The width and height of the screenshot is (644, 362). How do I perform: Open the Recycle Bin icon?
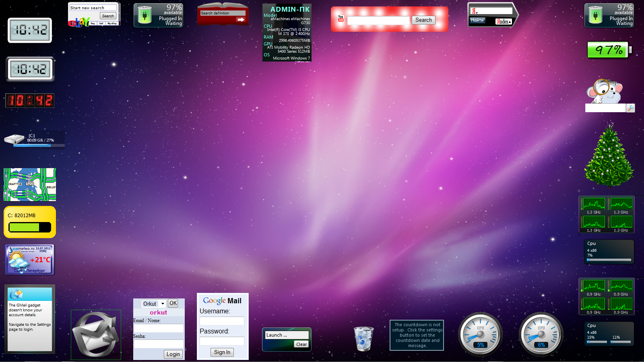pyautogui.click(x=364, y=338)
